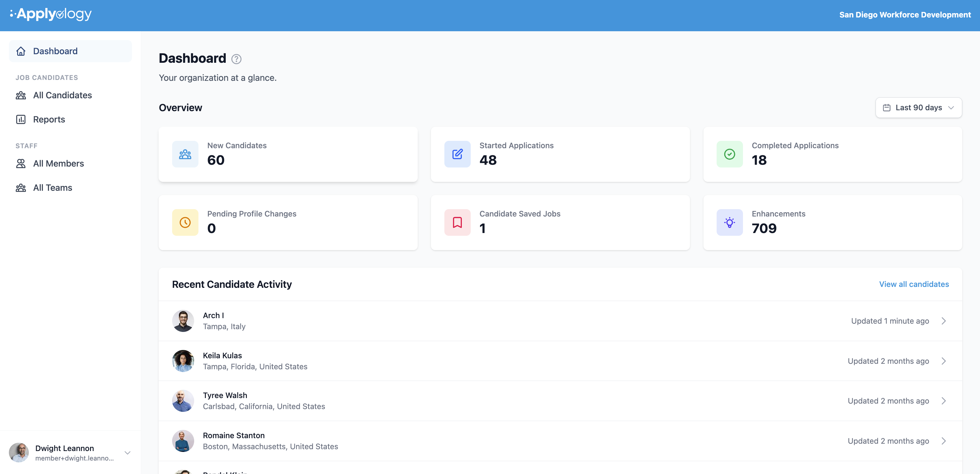Image resolution: width=980 pixels, height=474 pixels.
Task: Open the Last 90 days dropdown
Action: 919,108
